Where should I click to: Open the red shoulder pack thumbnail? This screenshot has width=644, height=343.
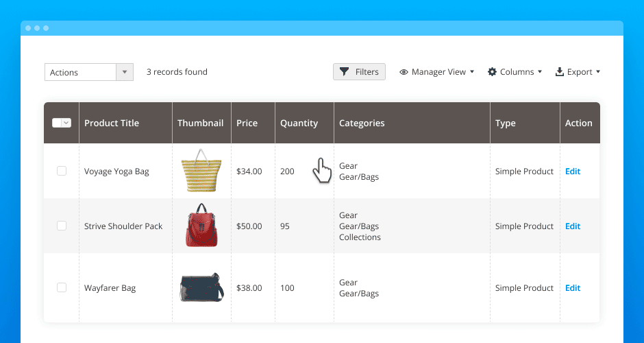coord(201,226)
